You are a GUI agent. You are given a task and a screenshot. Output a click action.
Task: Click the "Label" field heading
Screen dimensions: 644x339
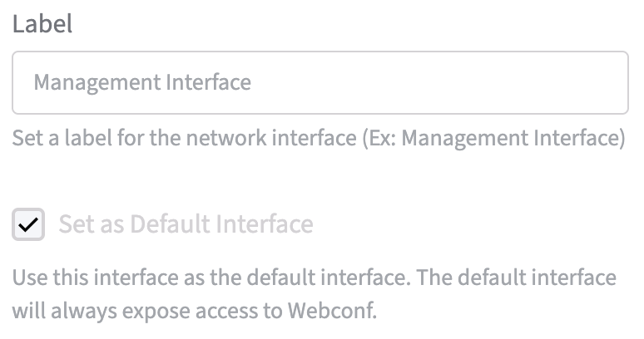[x=42, y=24]
